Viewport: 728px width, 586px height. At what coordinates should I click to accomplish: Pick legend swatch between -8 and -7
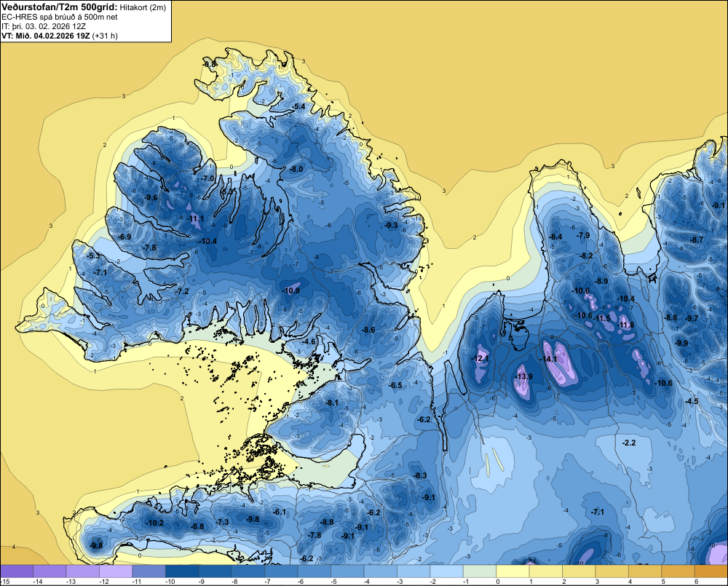[x=248, y=571]
